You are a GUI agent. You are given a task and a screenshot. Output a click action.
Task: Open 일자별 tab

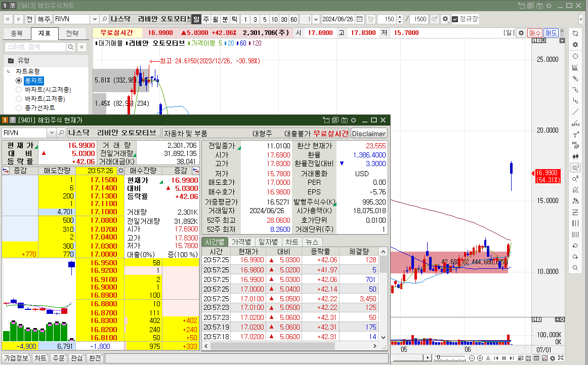click(268, 242)
